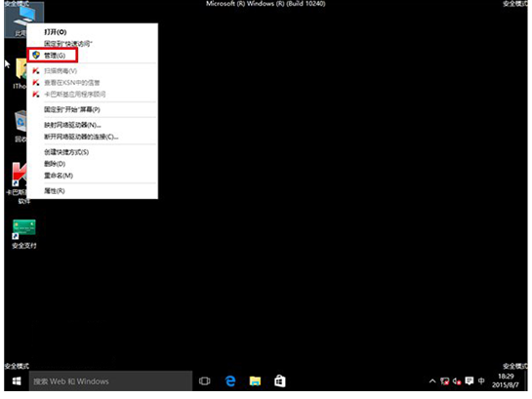This screenshot has height=399, width=532.
Task: Open 属性(R) from the context menu
Action: tap(92, 191)
